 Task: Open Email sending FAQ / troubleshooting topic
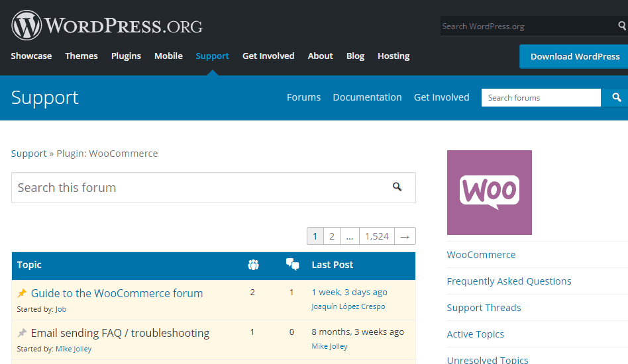[120, 333]
